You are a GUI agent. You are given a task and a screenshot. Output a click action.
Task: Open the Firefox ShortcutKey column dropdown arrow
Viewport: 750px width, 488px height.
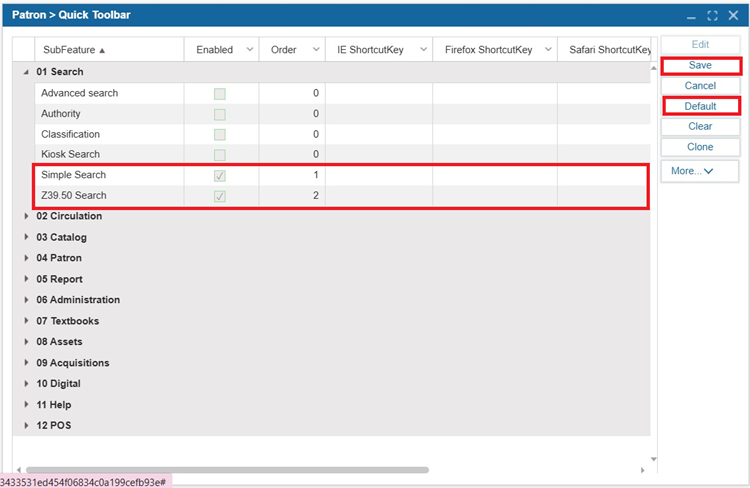(548, 50)
